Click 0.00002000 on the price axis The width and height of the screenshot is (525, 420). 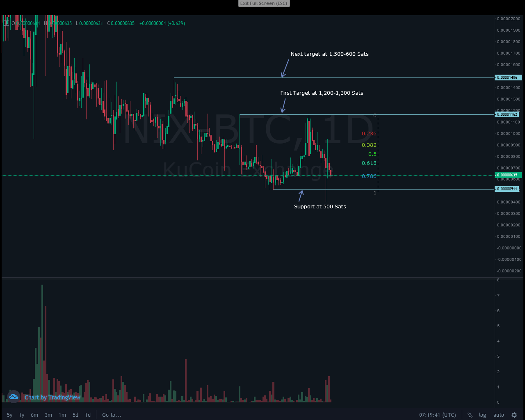coord(509,19)
